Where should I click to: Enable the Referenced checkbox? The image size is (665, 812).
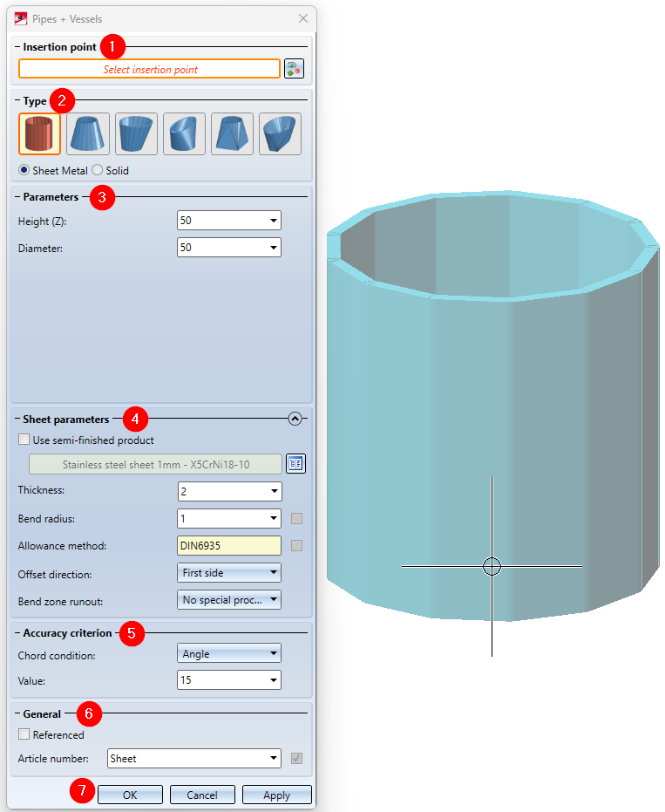click(24, 734)
